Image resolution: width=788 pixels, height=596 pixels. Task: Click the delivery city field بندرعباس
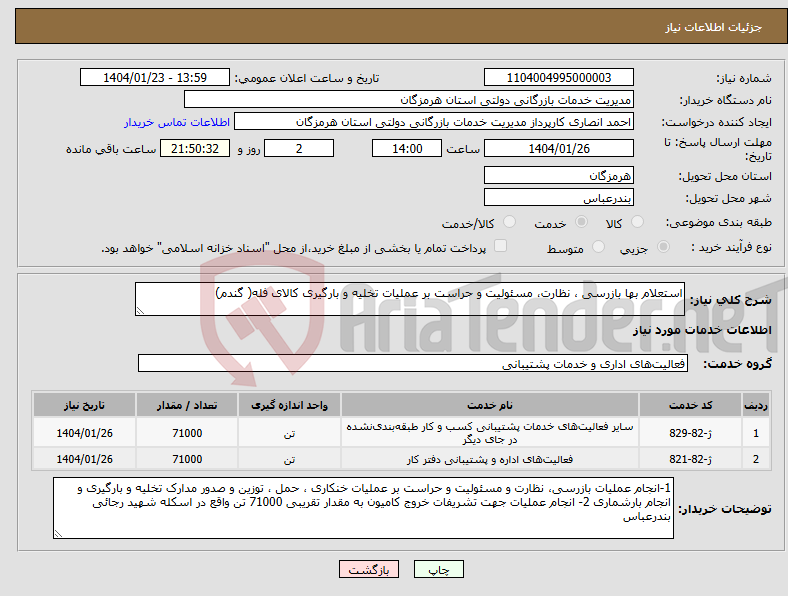tap(558, 197)
